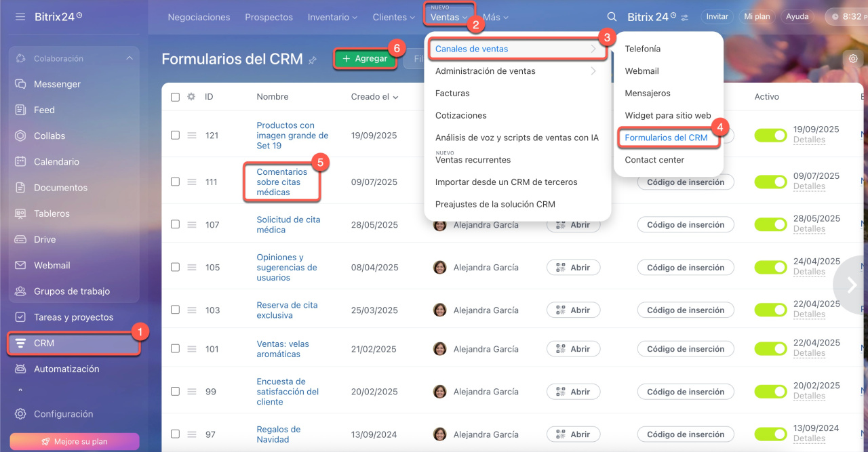
Task: Click the gear icon in the table header
Action: click(191, 97)
